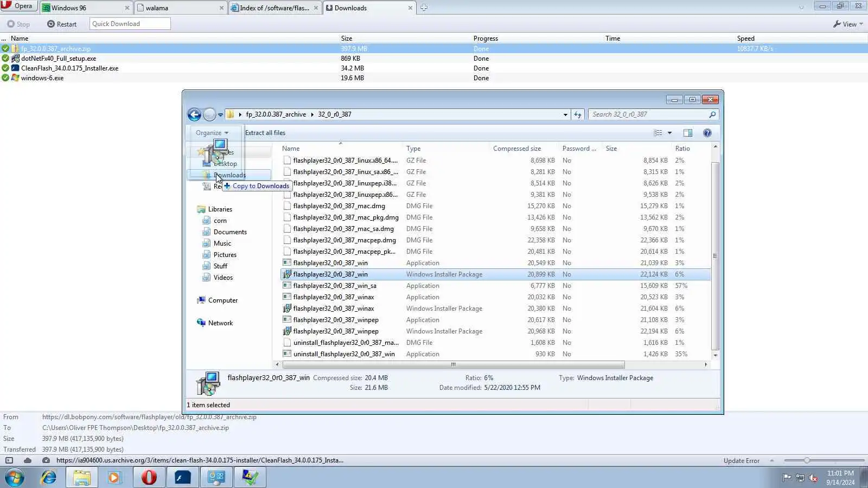
Task: Show the Explorer preview pane
Action: [687, 133]
